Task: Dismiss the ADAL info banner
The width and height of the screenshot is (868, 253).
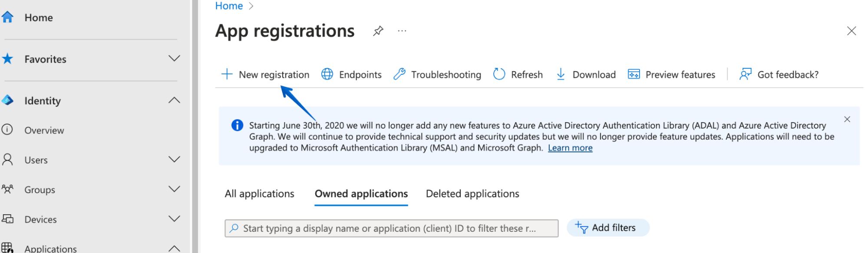Action: click(x=847, y=120)
